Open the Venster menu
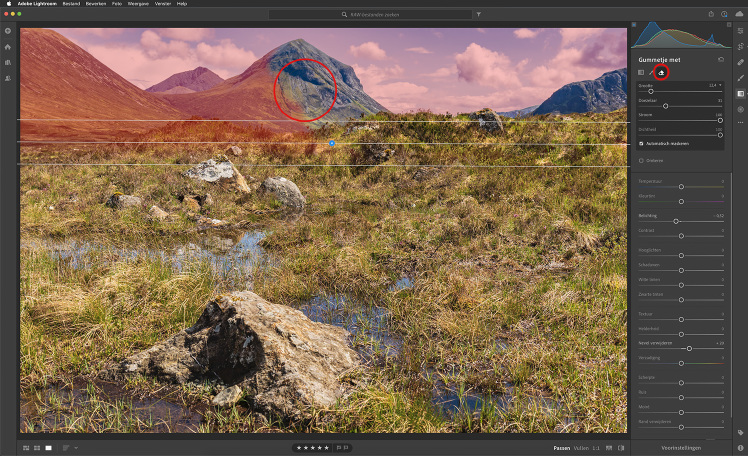Image resolution: width=748 pixels, height=456 pixels. (x=163, y=3)
